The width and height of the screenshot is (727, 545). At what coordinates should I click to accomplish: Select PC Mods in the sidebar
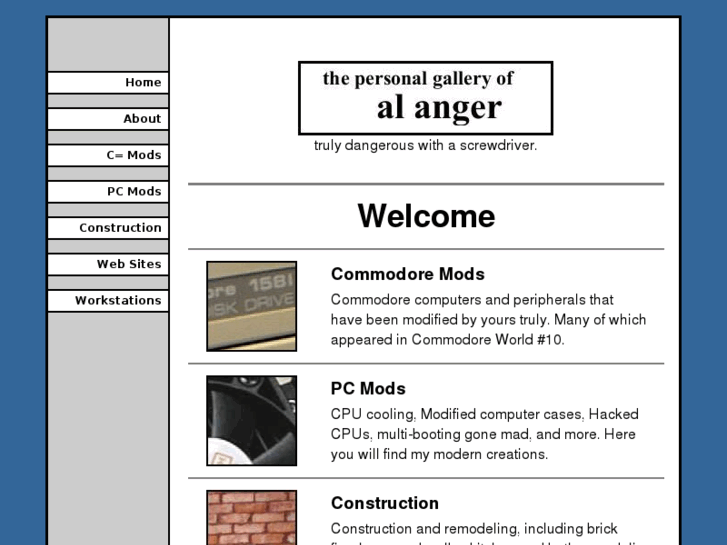[108, 192]
